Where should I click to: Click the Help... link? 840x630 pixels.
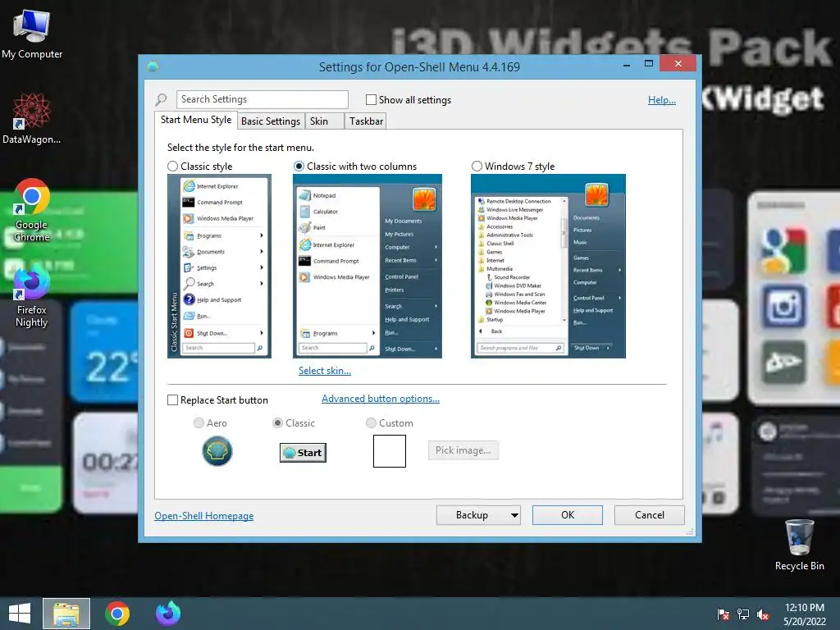click(662, 100)
